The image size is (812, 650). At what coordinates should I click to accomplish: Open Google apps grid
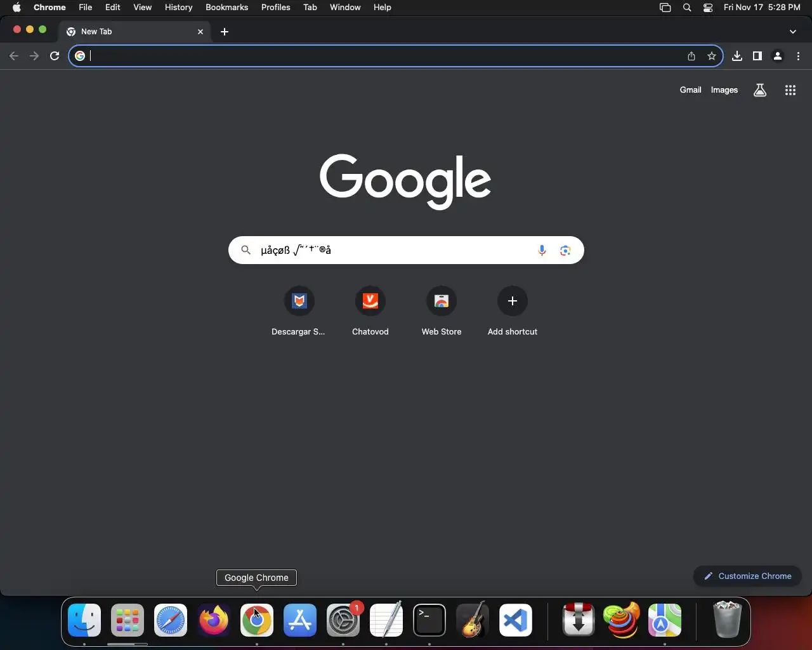pos(790,90)
